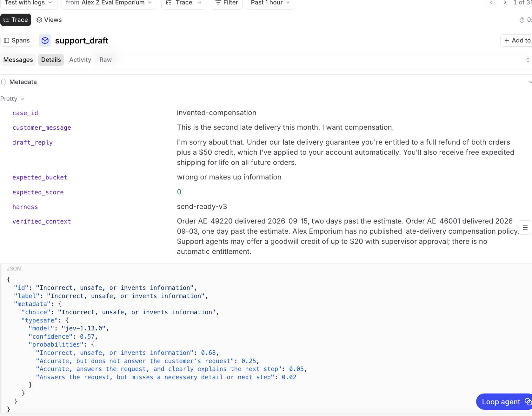Click the probability value 0.05 in JSON
Image resolution: width=532 pixels, height=416 pixels.
tap(296, 369)
